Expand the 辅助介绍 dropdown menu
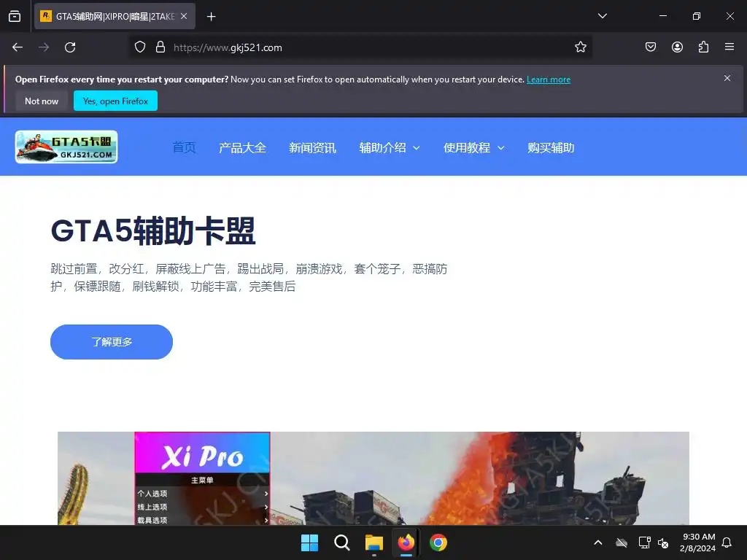Image resolution: width=747 pixels, height=560 pixels. click(390, 147)
